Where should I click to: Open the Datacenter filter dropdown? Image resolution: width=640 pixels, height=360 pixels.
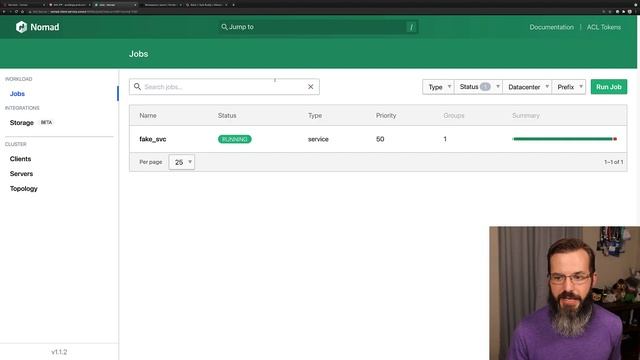click(x=527, y=87)
